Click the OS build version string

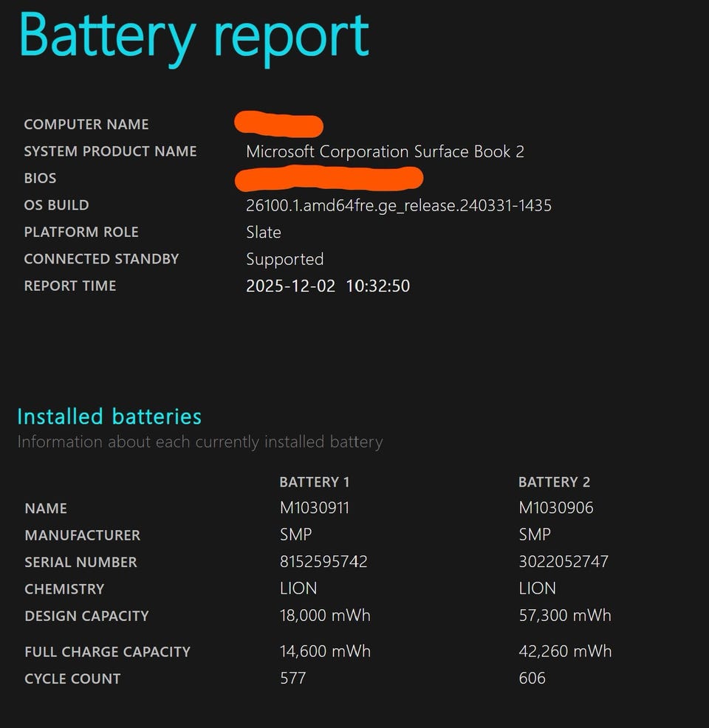pos(399,205)
